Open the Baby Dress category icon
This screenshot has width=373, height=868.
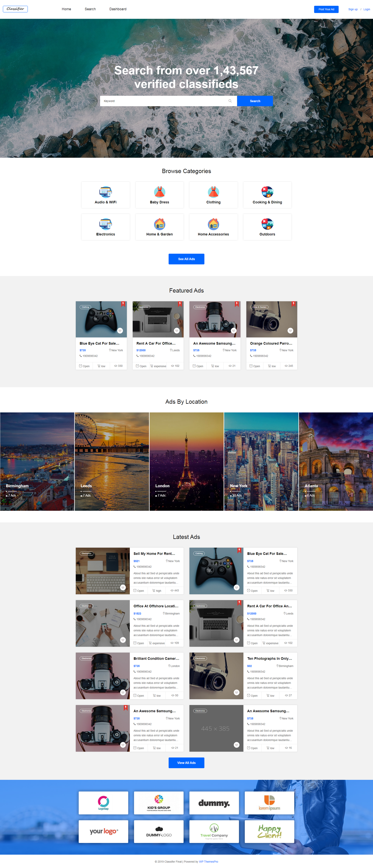[x=159, y=192]
